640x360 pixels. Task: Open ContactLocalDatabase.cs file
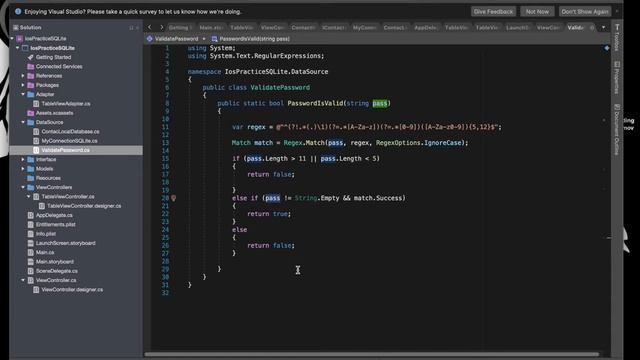pos(70,131)
